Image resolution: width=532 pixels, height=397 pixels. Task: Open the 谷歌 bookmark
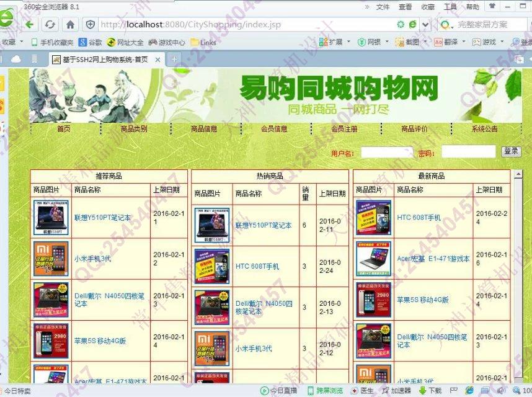click(x=90, y=42)
